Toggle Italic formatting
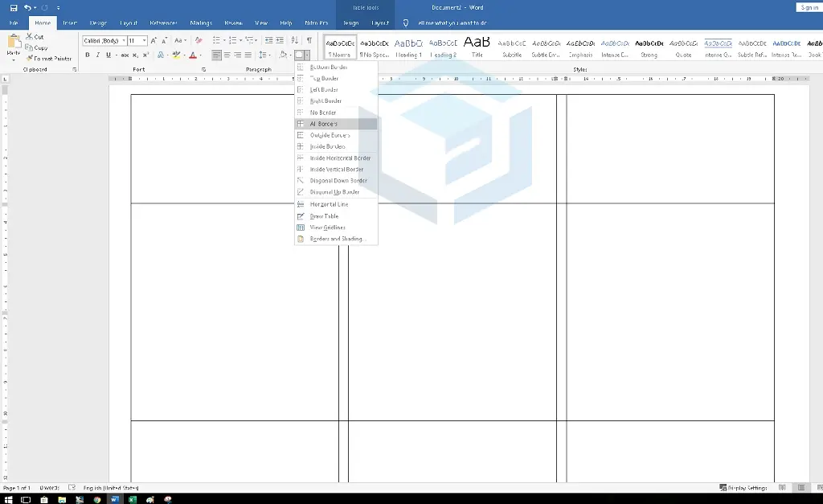823x504 pixels. (97, 55)
